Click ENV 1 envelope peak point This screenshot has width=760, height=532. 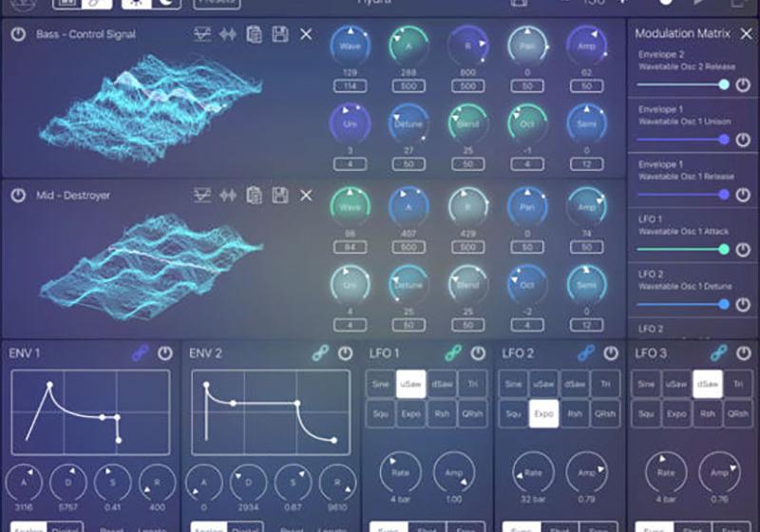coord(49,385)
